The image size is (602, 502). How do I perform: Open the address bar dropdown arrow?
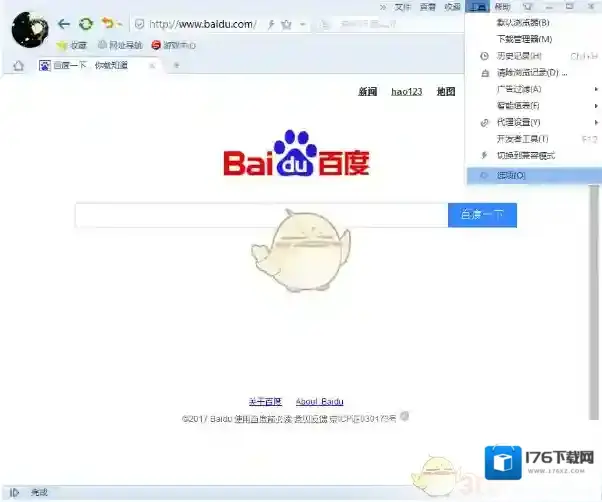pyautogui.click(x=303, y=25)
